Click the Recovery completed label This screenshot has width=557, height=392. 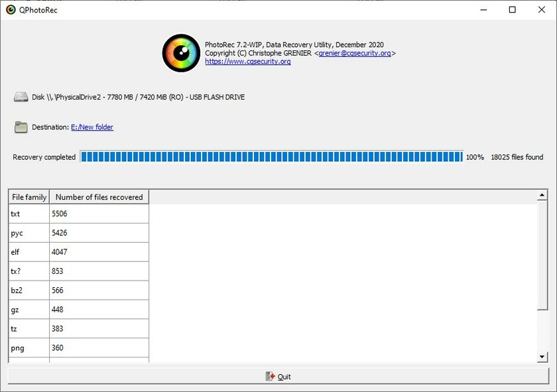click(x=44, y=157)
